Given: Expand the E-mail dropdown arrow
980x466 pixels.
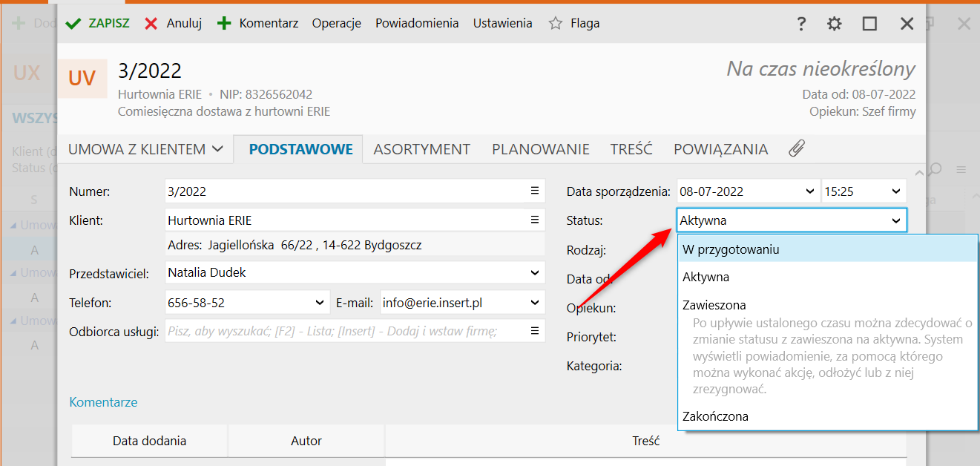Looking at the screenshot, I should click(x=536, y=302).
